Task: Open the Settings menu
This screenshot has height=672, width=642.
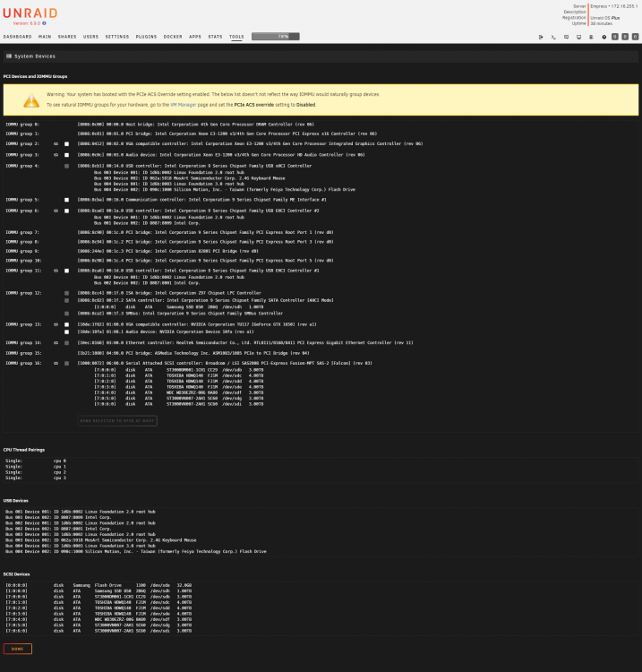Action: 117,37
